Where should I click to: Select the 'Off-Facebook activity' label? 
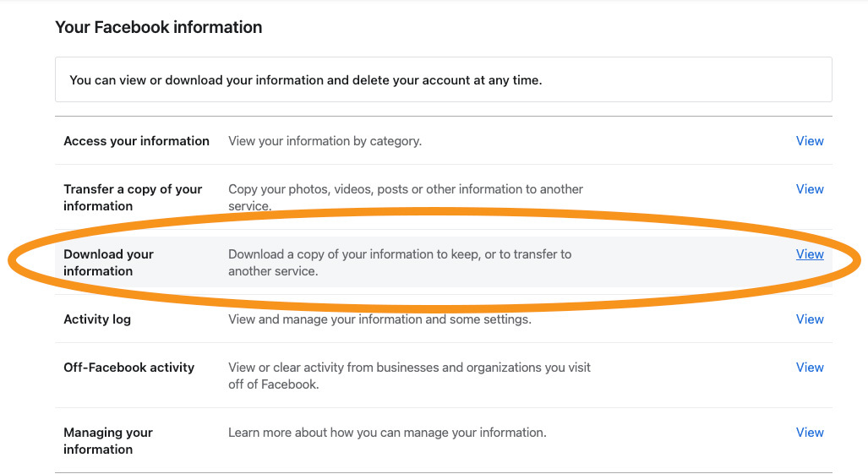coord(128,368)
